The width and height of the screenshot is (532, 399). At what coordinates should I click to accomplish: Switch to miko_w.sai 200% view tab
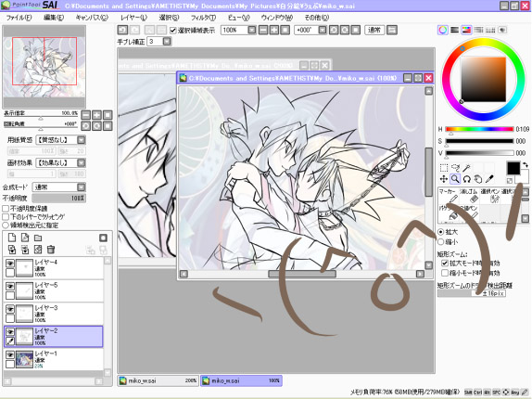pyautogui.click(x=158, y=380)
